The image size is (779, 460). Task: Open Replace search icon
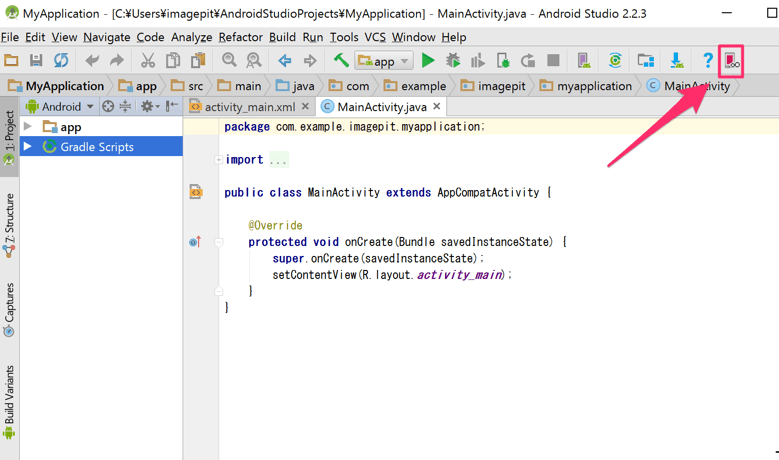click(x=254, y=60)
